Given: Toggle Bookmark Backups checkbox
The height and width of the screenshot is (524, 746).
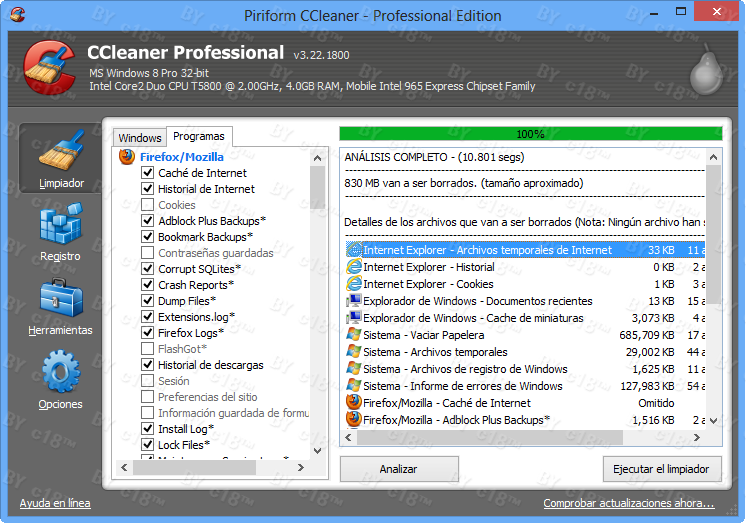Looking at the screenshot, I should tap(148, 237).
